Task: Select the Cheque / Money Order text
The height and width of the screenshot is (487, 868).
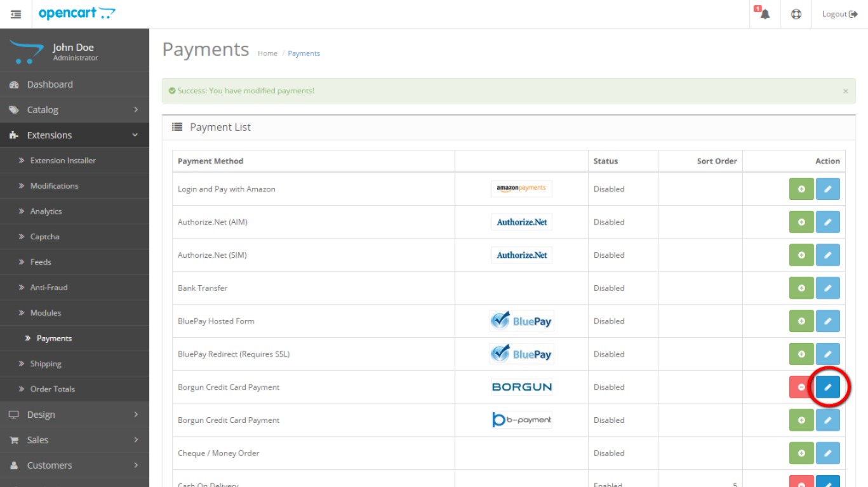Action: click(218, 453)
